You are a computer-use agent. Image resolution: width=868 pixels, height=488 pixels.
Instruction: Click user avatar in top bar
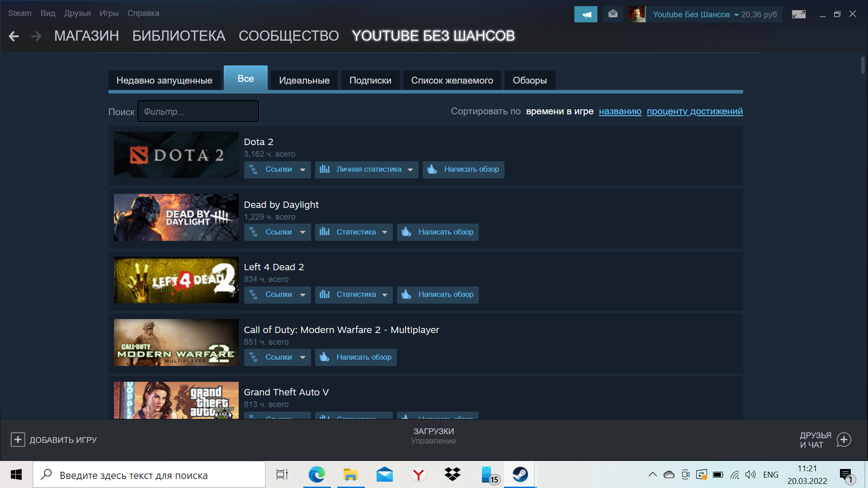tap(637, 14)
